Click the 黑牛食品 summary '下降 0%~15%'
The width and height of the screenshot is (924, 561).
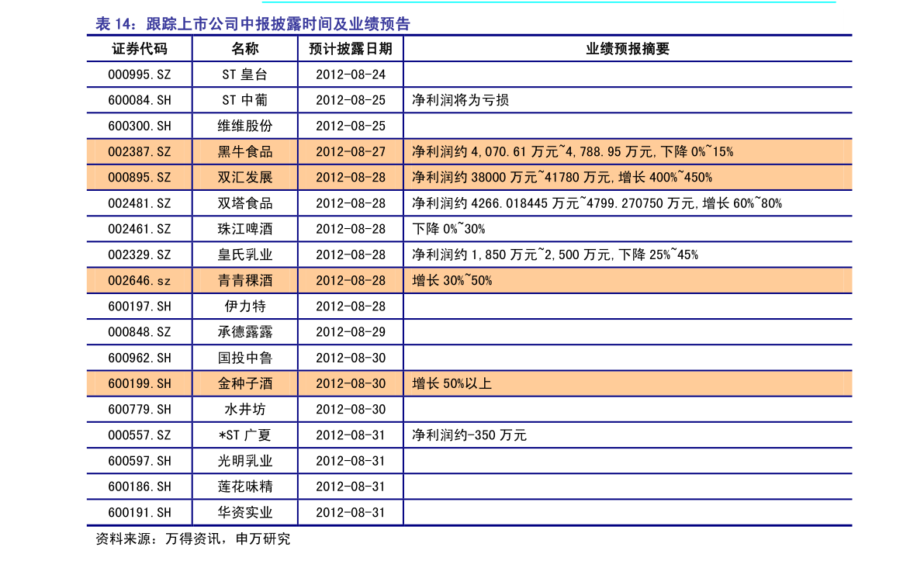[x=697, y=152]
